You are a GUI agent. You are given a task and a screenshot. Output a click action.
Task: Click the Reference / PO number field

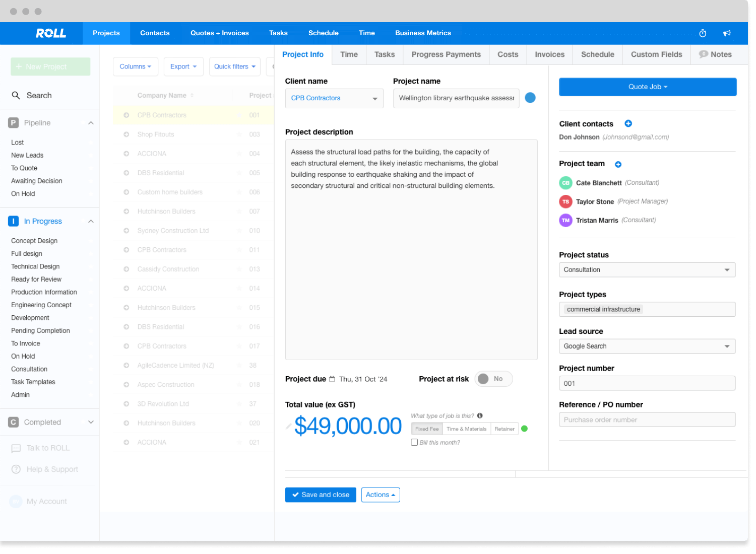point(647,420)
